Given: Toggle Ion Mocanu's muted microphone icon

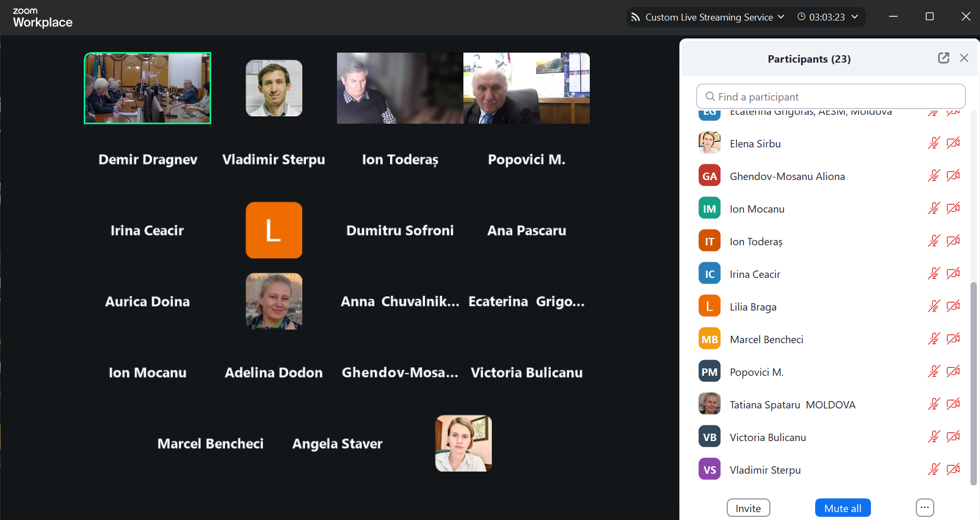Looking at the screenshot, I should pyautogui.click(x=934, y=208).
